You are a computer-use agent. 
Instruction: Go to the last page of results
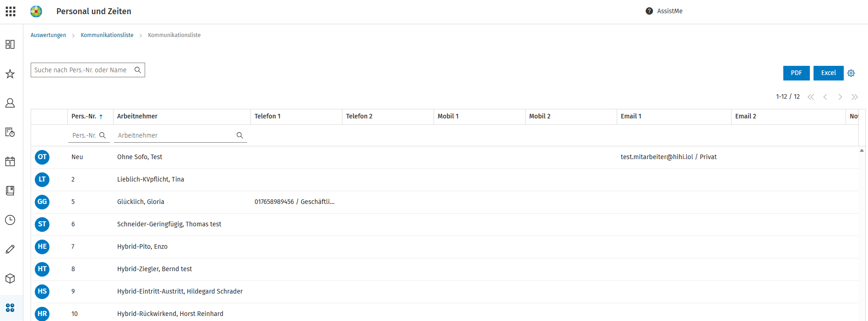855,97
